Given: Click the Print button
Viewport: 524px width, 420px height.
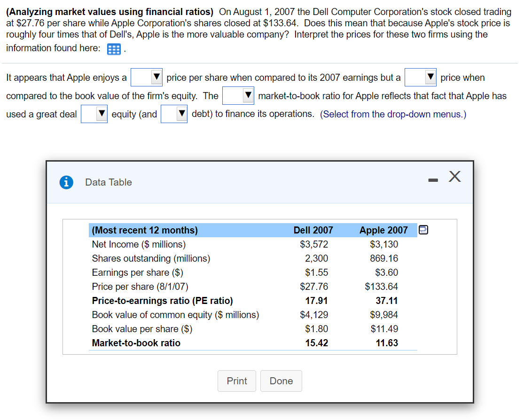Looking at the screenshot, I should tap(236, 381).
